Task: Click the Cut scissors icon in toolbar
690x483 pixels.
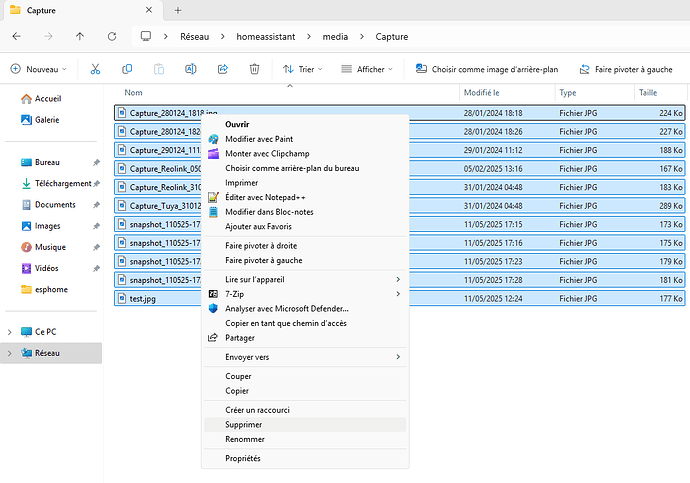Action: pyautogui.click(x=95, y=69)
